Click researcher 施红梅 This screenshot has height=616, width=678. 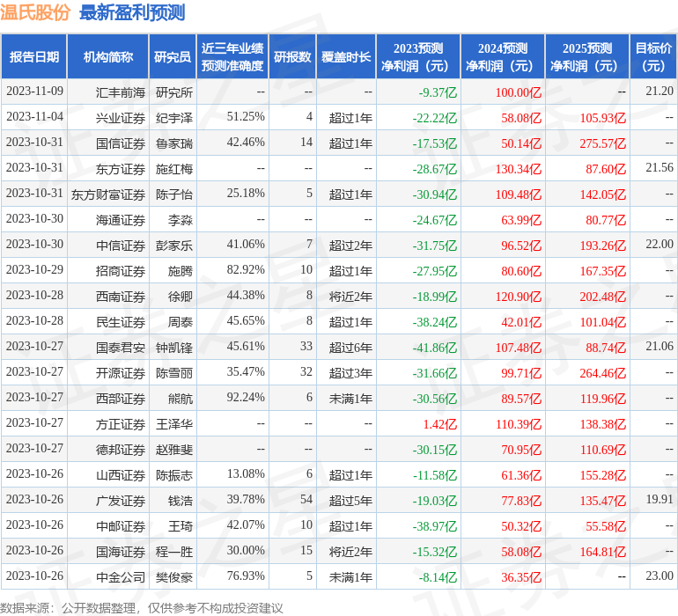click(174, 169)
